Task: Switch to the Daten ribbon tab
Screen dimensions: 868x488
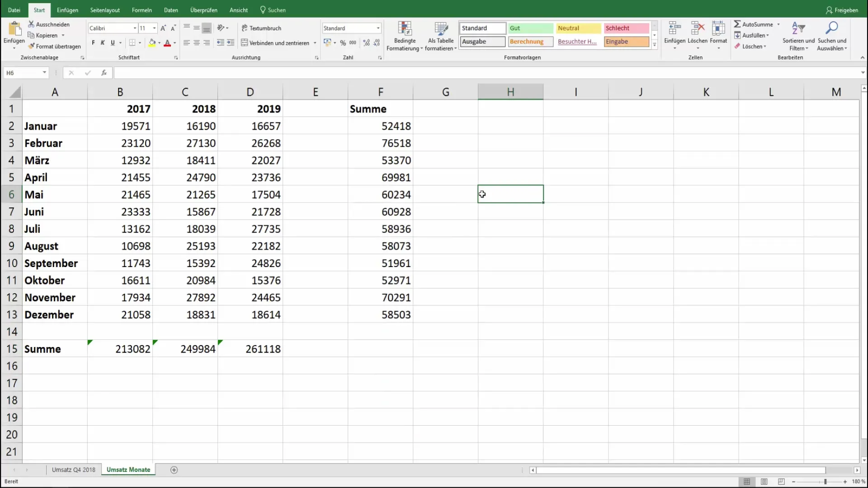Action: (x=171, y=10)
